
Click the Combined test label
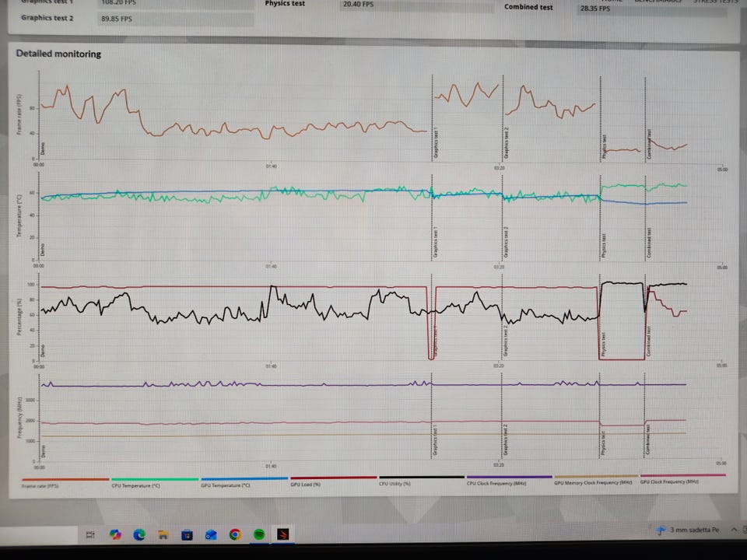[x=529, y=7]
